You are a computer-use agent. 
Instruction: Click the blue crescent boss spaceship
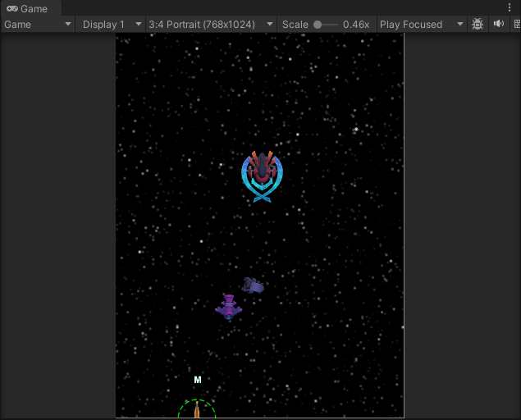[x=262, y=176]
